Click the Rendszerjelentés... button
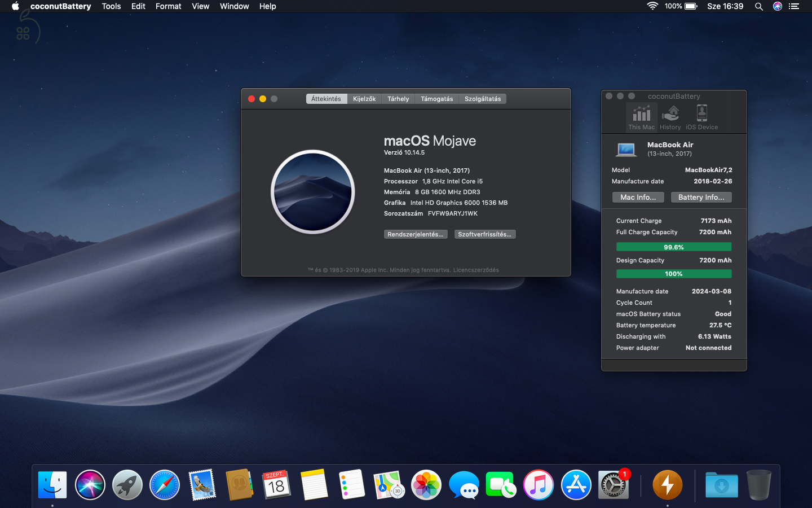 pos(416,234)
